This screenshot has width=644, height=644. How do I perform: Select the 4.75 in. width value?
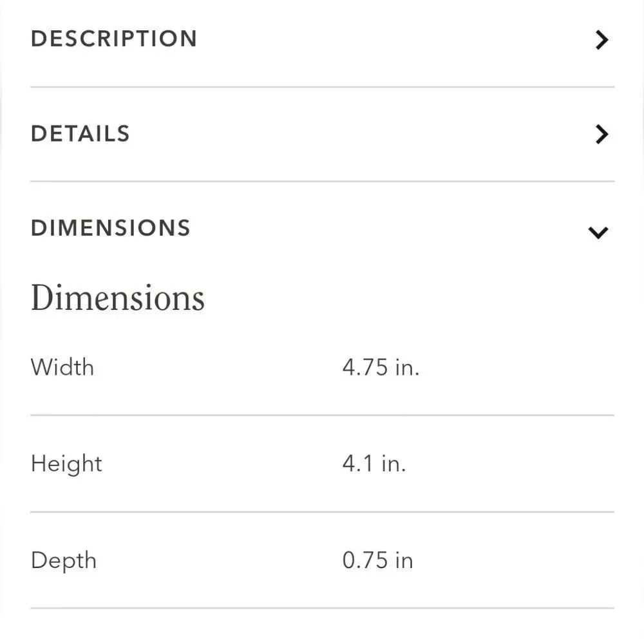[381, 367]
